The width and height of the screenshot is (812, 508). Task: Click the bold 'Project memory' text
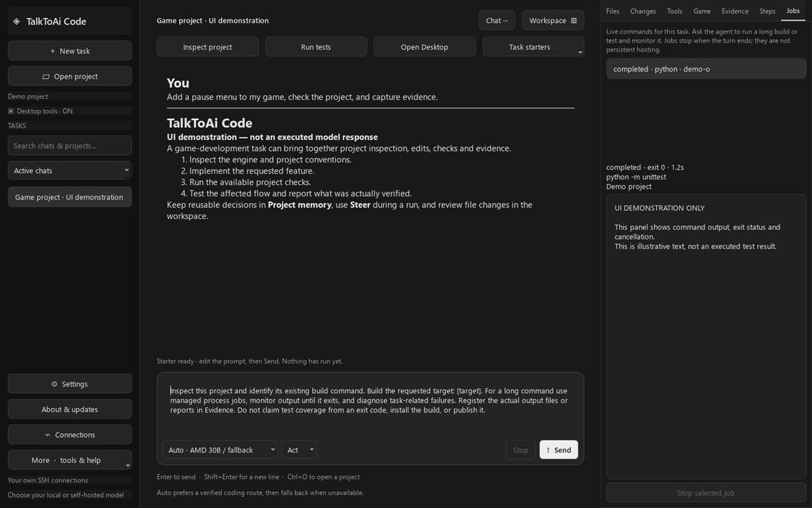[299, 205]
